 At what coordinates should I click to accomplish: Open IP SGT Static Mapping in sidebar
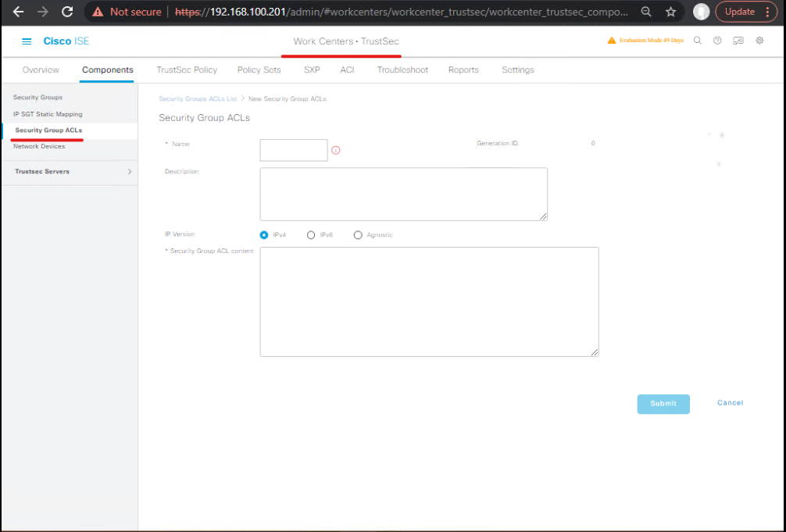[x=48, y=114]
